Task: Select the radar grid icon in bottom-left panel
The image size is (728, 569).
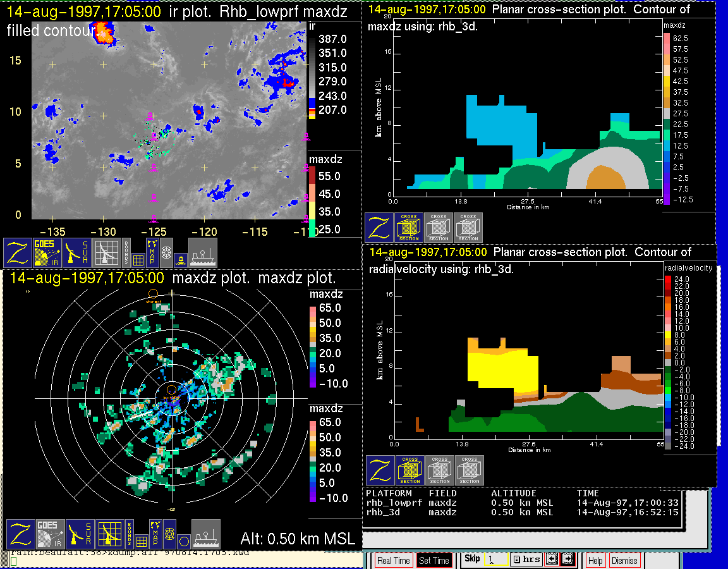Action: 110,534
